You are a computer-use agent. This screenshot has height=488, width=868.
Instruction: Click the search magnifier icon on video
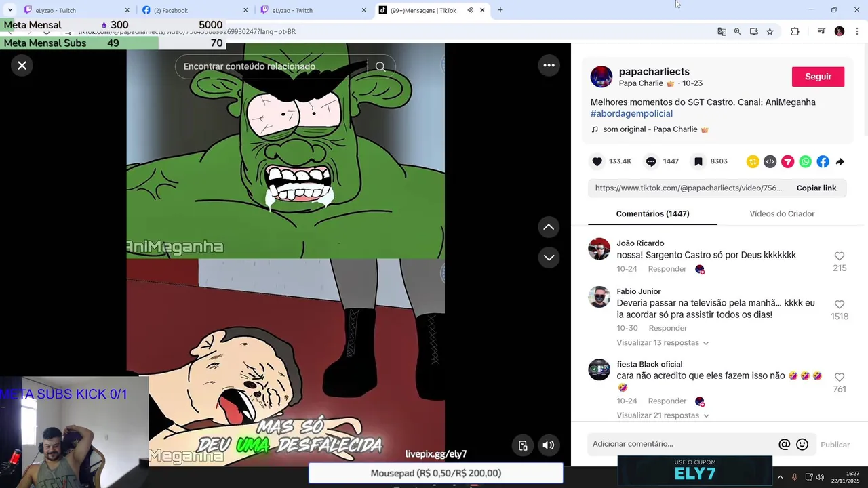[x=380, y=66]
